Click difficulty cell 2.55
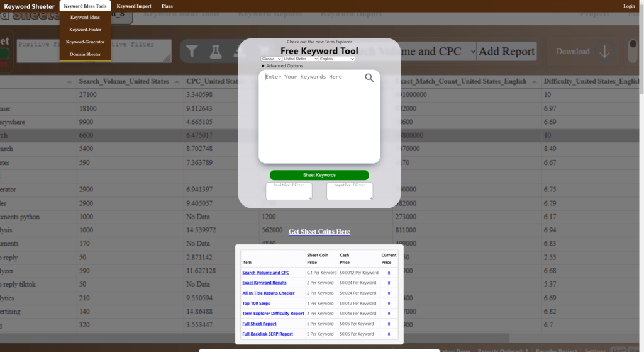Screen dimensions: 644x352 tap(550, 258)
